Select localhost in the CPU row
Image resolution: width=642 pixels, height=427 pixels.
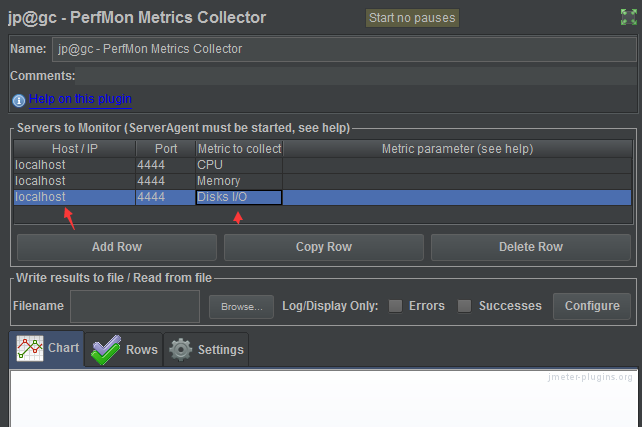[x=75, y=165]
